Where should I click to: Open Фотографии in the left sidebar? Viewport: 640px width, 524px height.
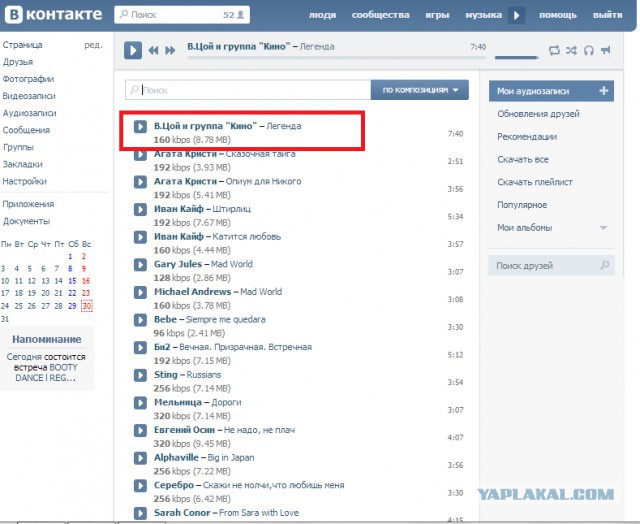(28, 79)
